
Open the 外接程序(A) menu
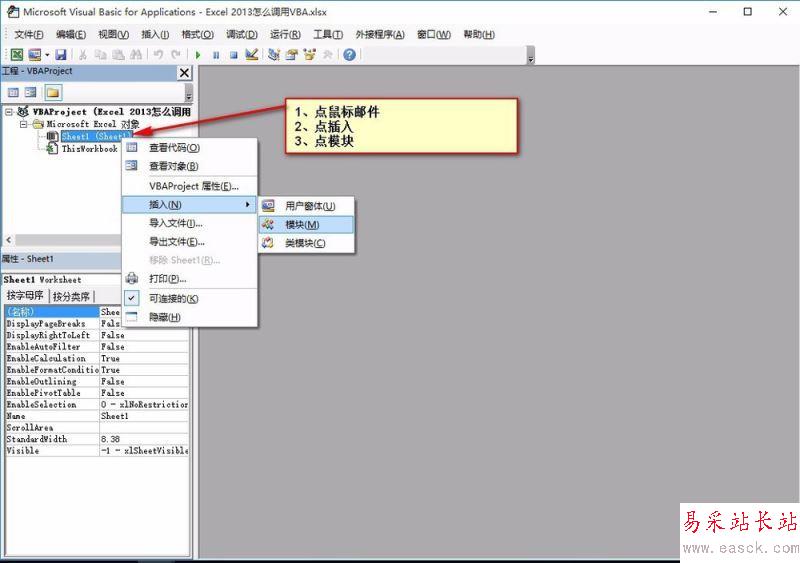click(x=380, y=34)
